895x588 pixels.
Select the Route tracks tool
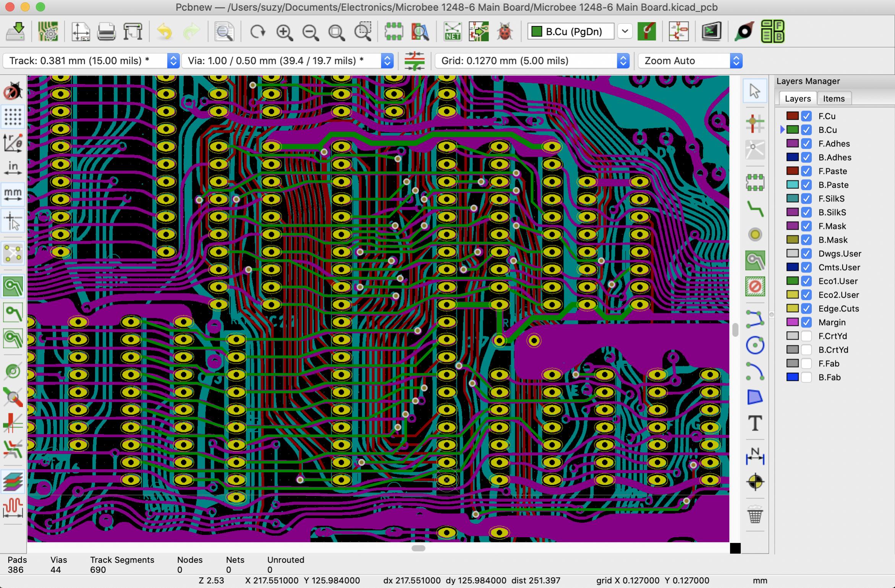tap(755, 209)
